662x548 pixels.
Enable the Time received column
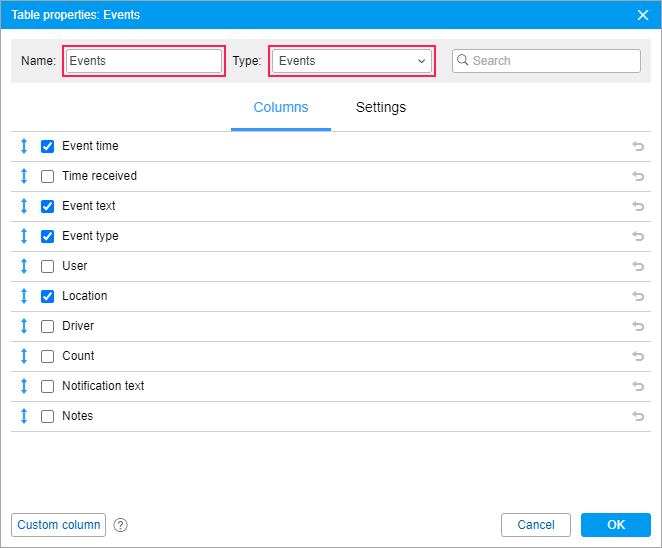[47, 176]
